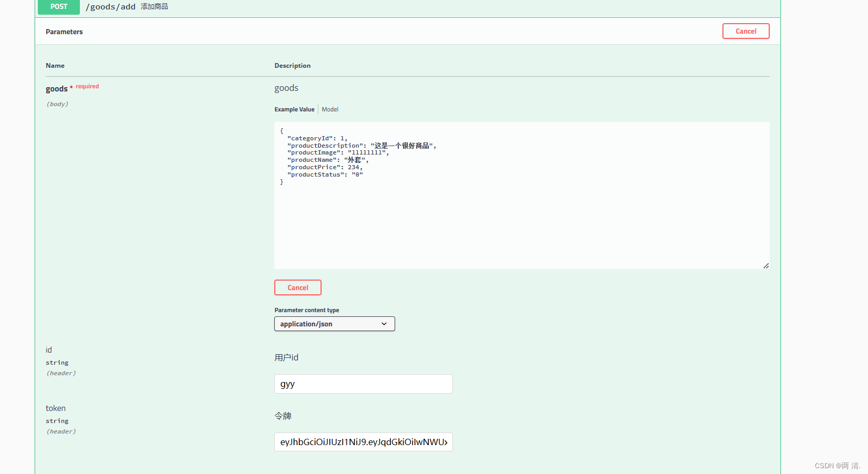This screenshot has width=868, height=474.
Task: Click the (body) parameter location text
Action: [x=57, y=104]
